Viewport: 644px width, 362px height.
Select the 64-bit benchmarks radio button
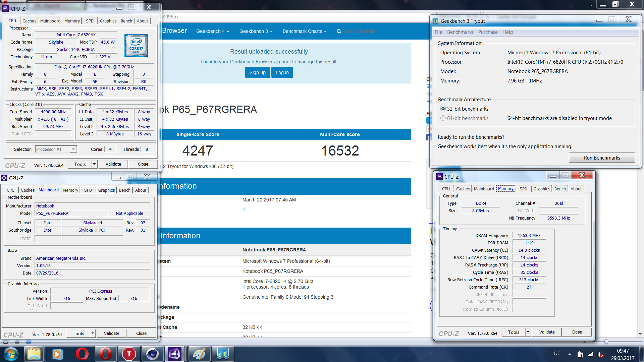443,118
